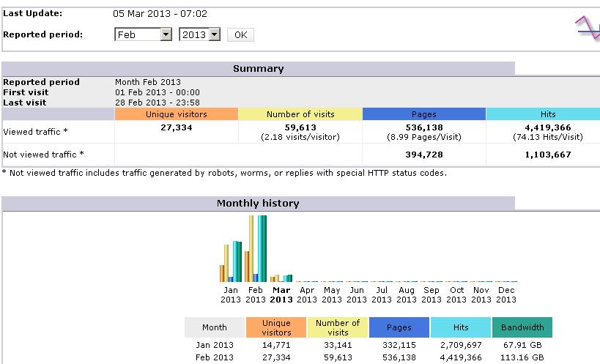The width and height of the screenshot is (600, 364).
Task: Click the Jan 2013 bars in the chart
Action: click(x=231, y=261)
